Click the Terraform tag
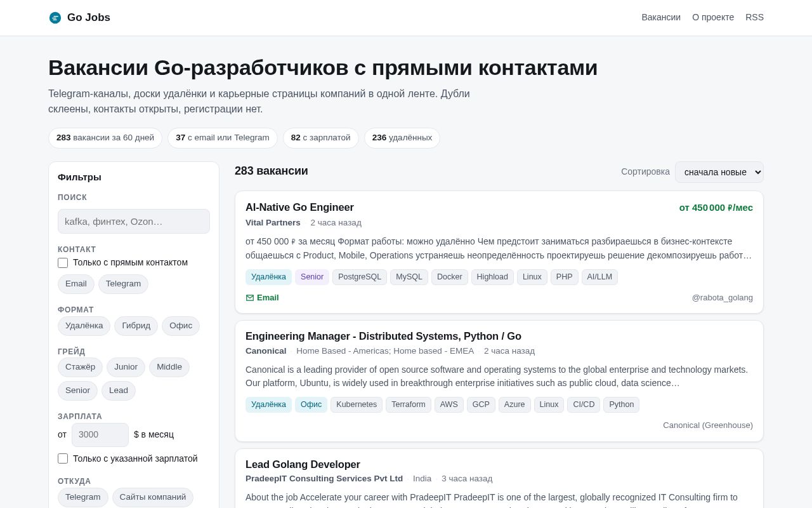The width and height of the screenshot is (812, 508). tap(409, 405)
